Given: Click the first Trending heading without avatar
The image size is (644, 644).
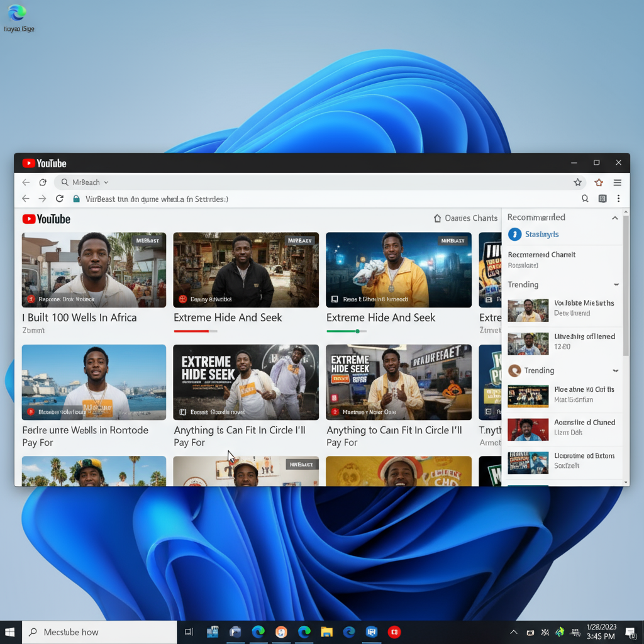Looking at the screenshot, I should click(x=523, y=285).
